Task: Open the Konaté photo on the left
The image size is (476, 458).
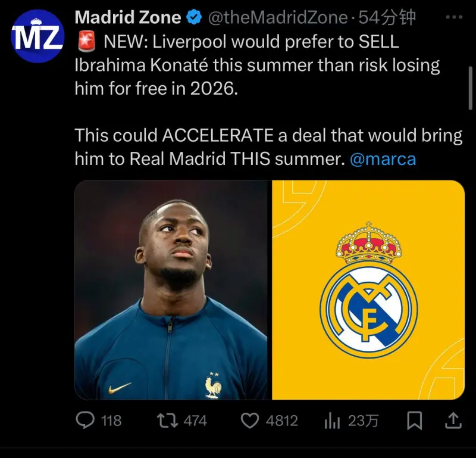Action: tap(171, 290)
